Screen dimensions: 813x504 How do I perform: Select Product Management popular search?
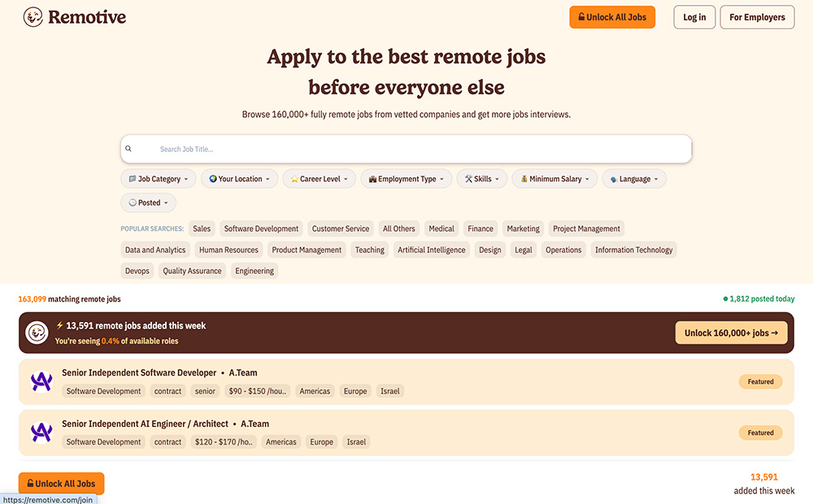tap(307, 250)
